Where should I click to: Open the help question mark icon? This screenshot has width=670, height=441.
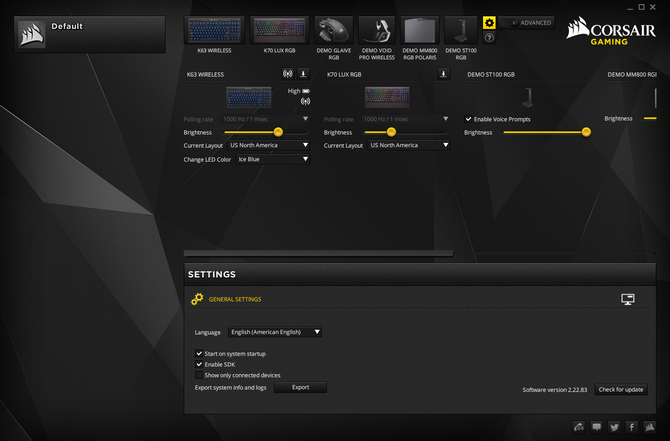coord(489,38)
